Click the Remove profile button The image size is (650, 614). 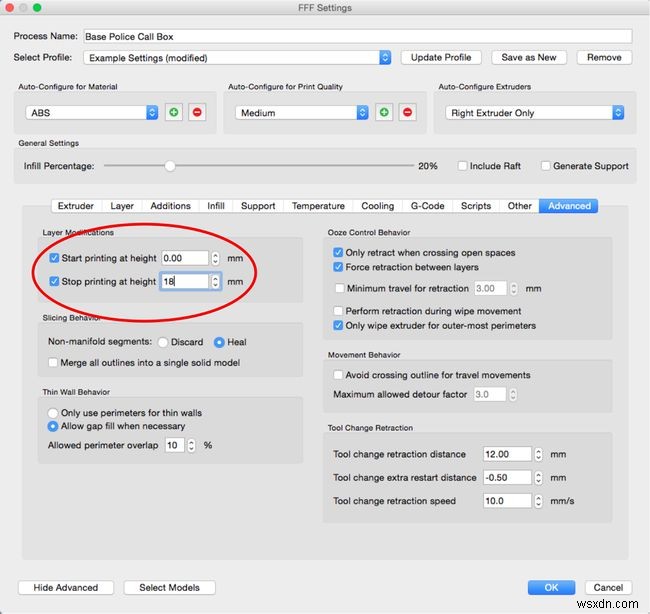[x=604, y=57]
